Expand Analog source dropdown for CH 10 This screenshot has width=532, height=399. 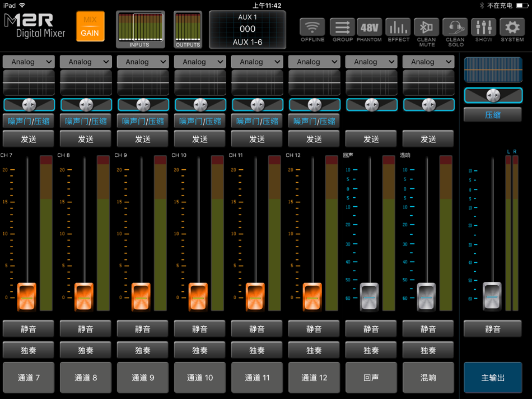coord(200,62)
